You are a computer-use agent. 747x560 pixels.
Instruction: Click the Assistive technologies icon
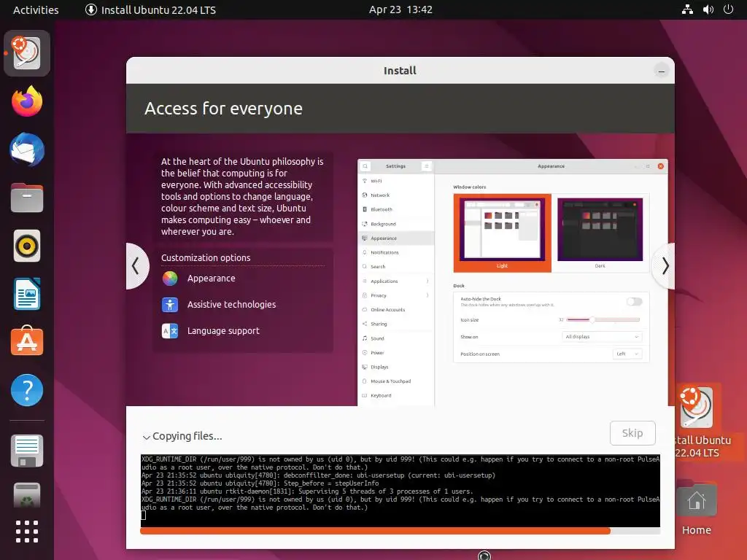[x=169, y=305]
